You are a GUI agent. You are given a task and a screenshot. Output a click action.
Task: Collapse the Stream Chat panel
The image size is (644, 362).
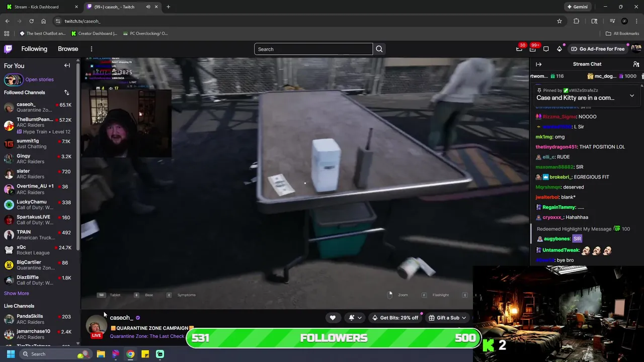[538, 64]
